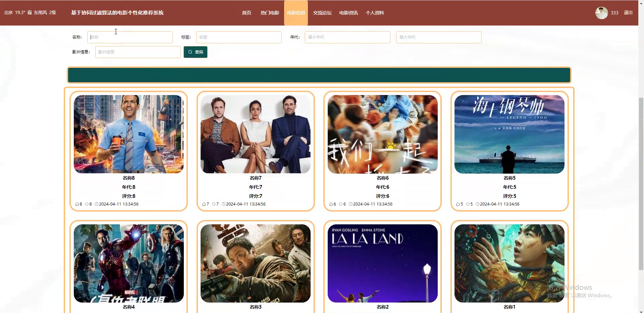The height and width of the screenshot is (313, 644).
Task: Click the thumbs-up icon on 名称8 card
Action: (x=77, y=204)
